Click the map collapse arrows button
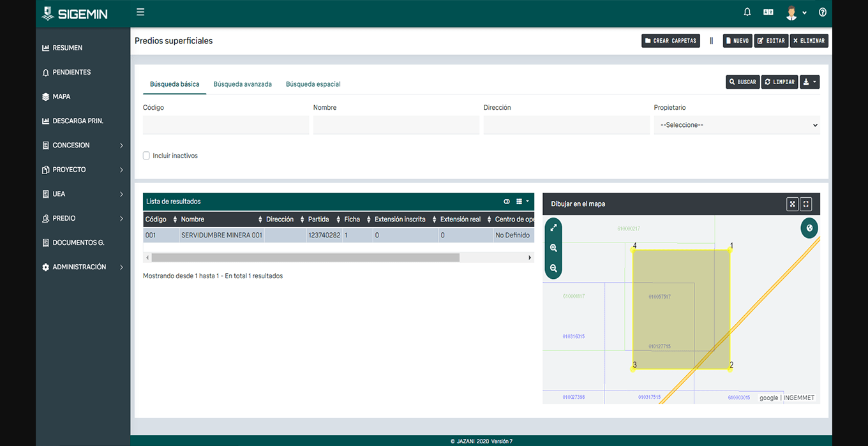 click(x=793, y=204)
